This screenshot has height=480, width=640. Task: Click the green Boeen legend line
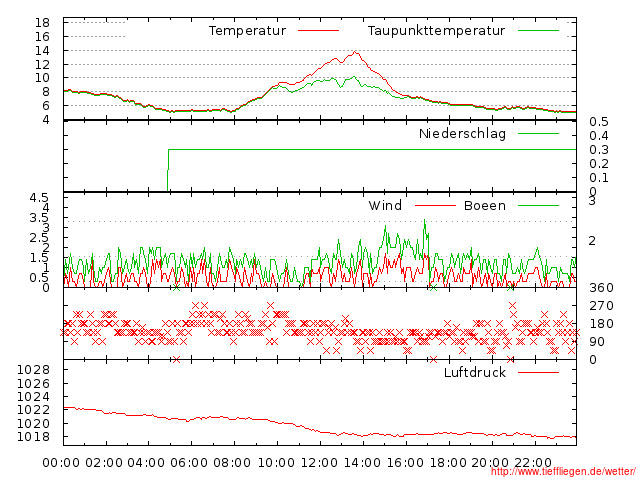click(538, 205)
